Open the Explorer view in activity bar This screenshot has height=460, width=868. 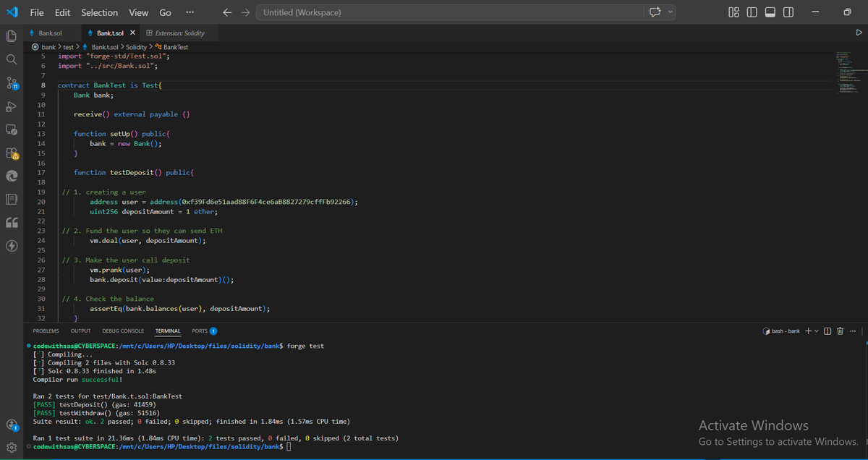(x=11, y=35)
